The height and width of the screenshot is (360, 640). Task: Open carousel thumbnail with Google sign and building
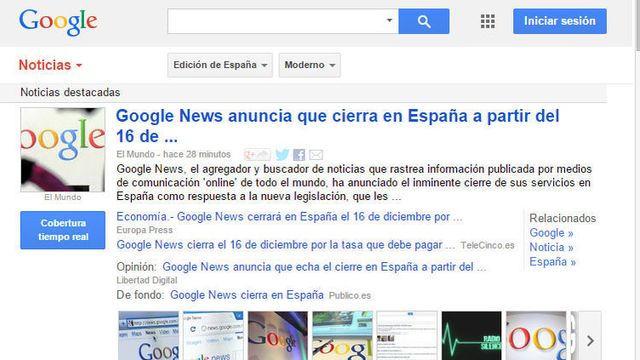click(x=342, y=336)
